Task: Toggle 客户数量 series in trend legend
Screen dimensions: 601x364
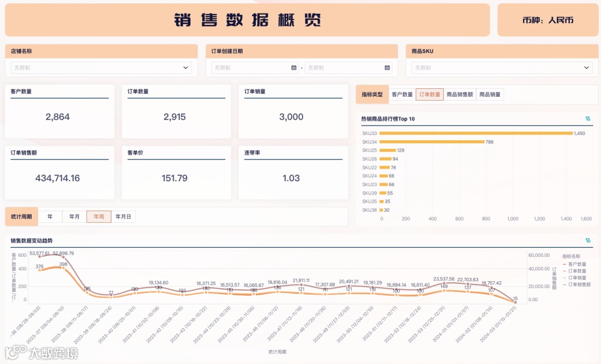Action: tap(574, 264)
